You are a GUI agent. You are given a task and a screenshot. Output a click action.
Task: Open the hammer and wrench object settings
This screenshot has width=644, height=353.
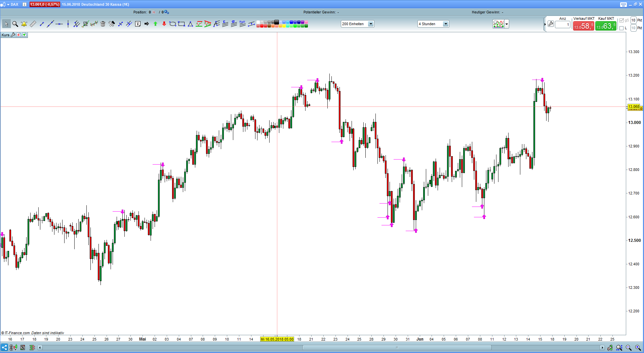pos(112,24)
